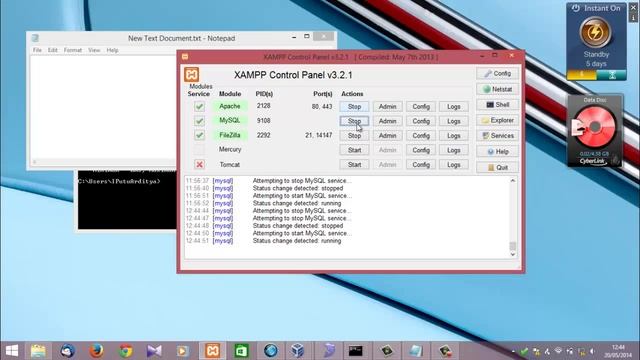This screenshot has height=360, width=640.
Task: Open the green Store taskbar icon
Action: coord(241,351)
